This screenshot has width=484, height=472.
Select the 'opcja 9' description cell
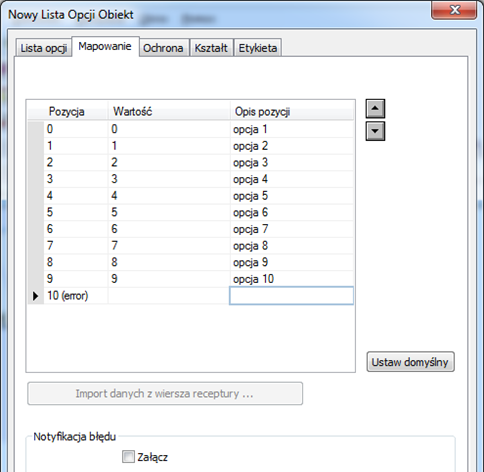(x=292, y=262)
